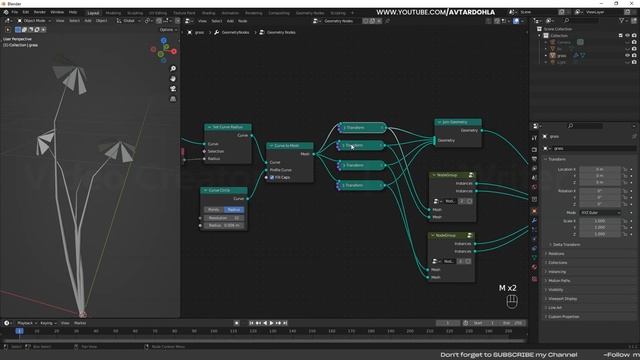The width and height of the screenshot is (640, 360).
Task: Open the Global orientation dropdown
Action: (x=129, y=20)
